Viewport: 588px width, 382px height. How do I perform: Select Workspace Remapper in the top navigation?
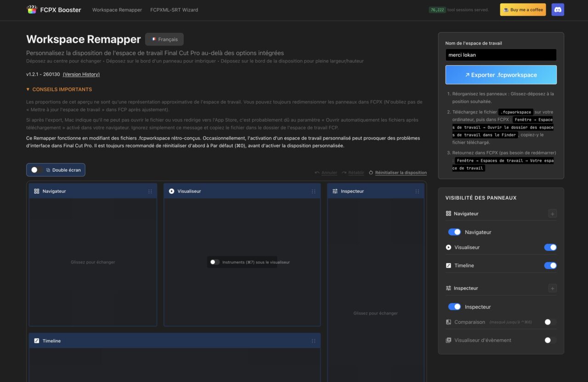[117, 9]
